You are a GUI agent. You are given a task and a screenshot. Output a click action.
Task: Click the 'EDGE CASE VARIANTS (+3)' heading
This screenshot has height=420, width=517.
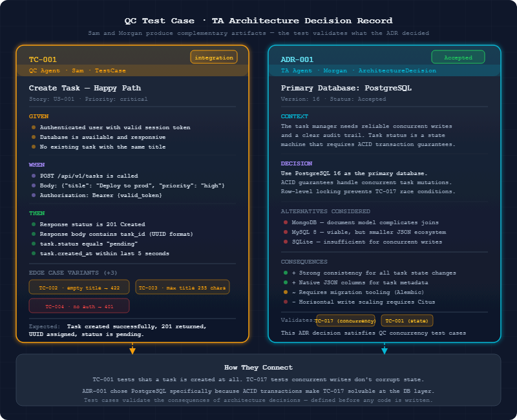click(x=73, y=273)
